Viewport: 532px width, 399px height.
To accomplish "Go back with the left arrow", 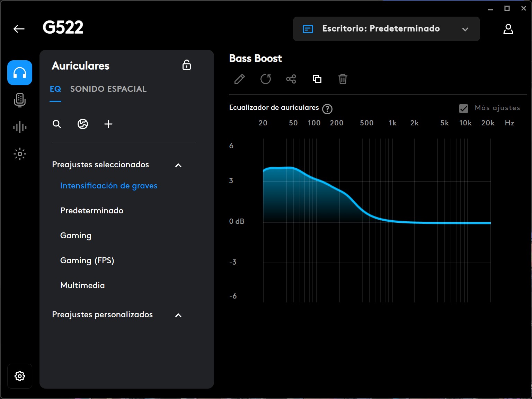I will (x=19, y=29).
